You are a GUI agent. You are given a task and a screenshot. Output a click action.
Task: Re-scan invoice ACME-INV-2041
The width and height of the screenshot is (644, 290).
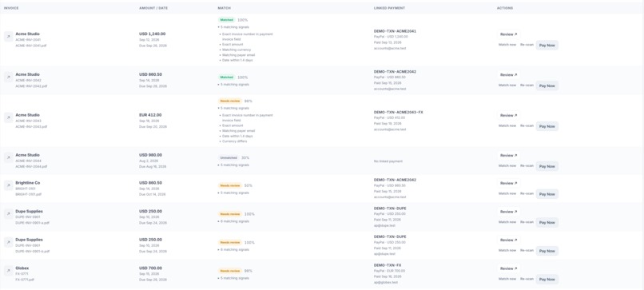click(x=527, y=45)
